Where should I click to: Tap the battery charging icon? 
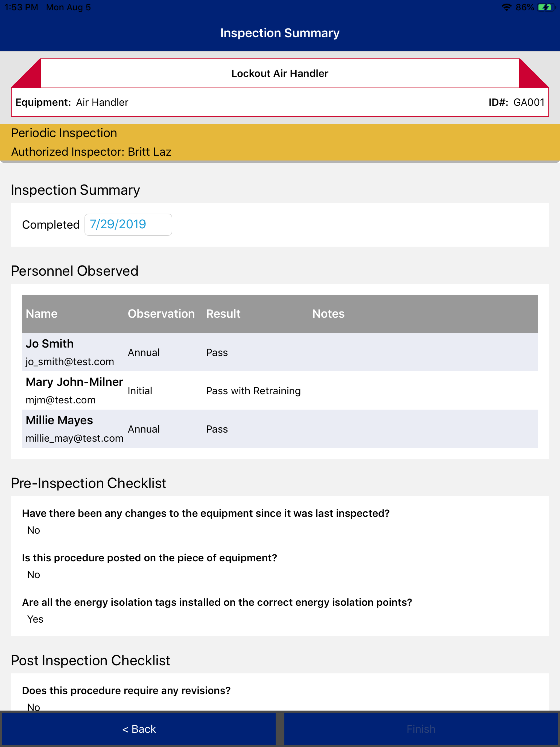click(546, 7)
